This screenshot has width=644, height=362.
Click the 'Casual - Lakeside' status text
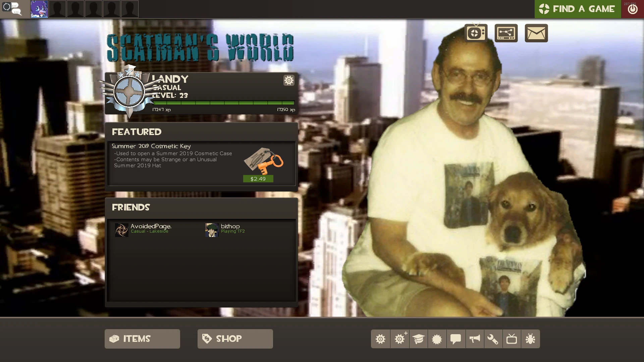click(150, 231)
